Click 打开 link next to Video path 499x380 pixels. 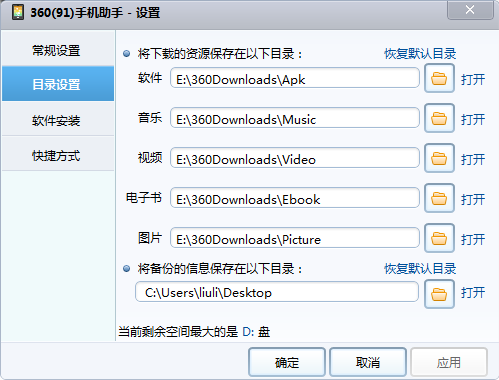[x=473, y=159]
